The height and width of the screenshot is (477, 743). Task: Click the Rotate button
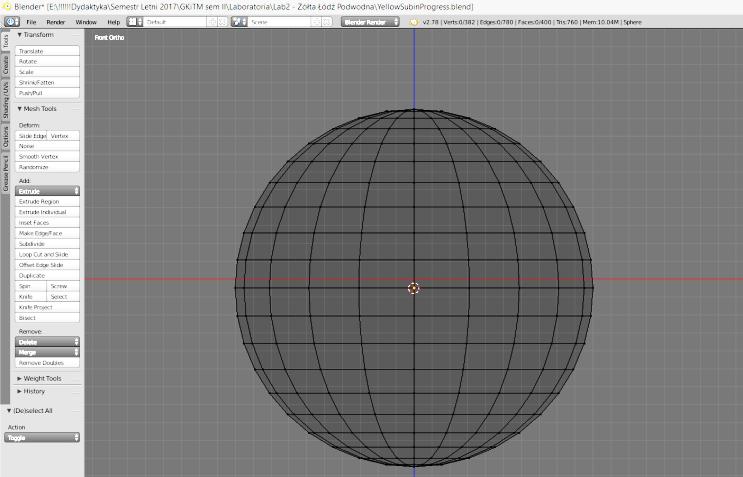[47, 61]
